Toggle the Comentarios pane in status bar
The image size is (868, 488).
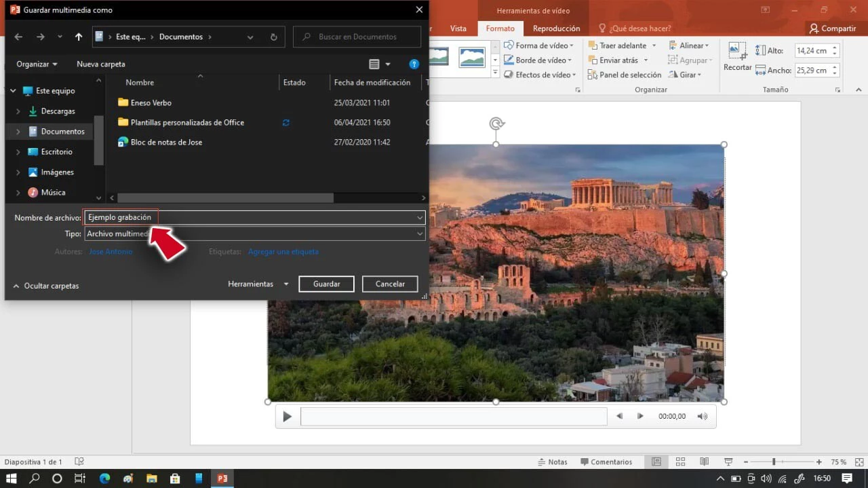606,462
